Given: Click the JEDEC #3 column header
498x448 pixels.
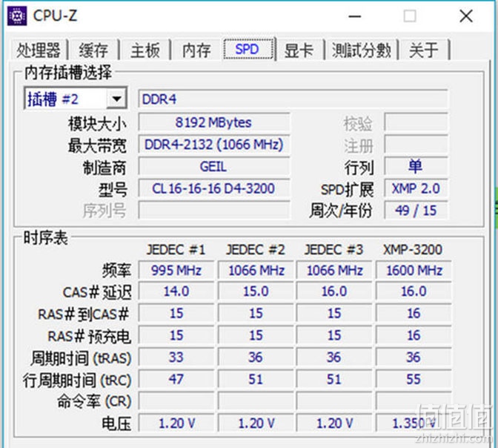Looking at the screenshot, I should pos(333,250).
